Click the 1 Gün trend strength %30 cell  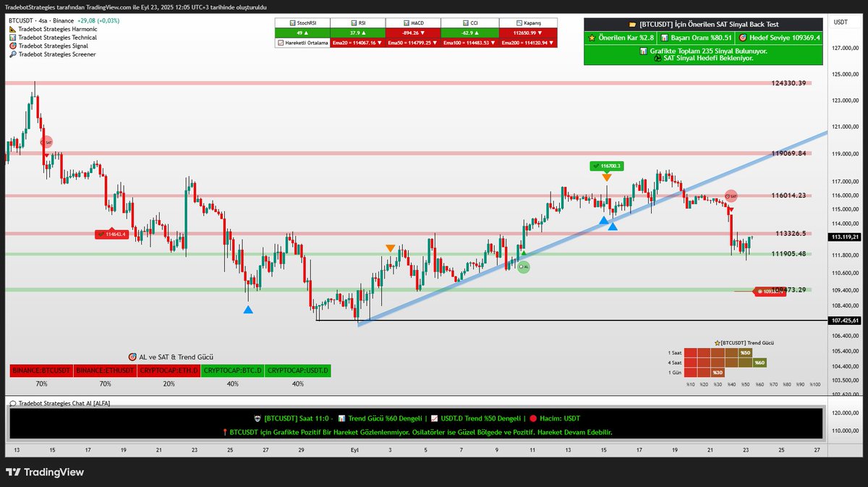[718, 373]
